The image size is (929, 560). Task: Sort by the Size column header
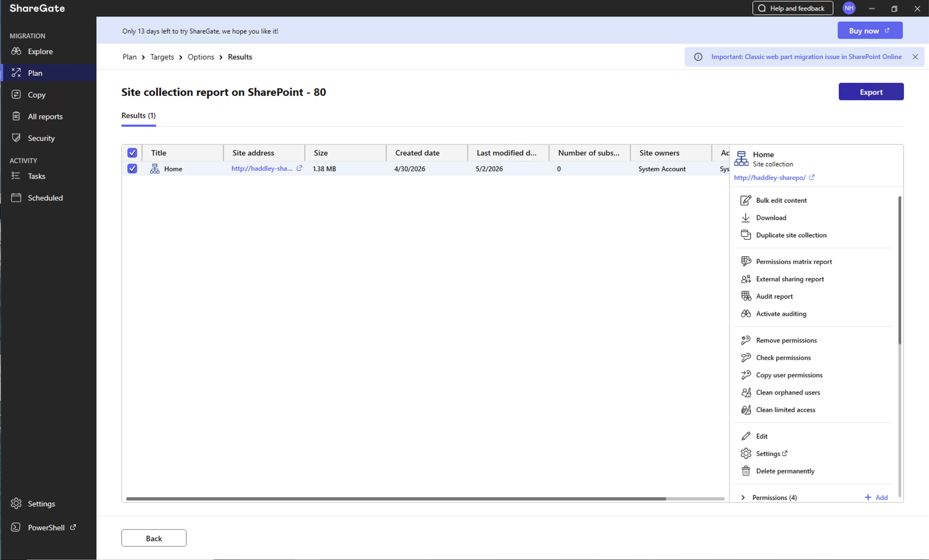pos(345,153)
